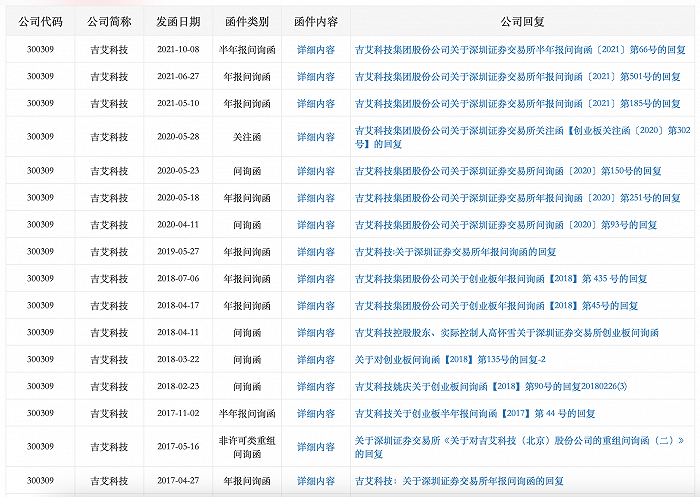This screenshot has width=700, height=497.
Task: Open reply to 问询函〔2020〕第93号
Action: point(506,225)
